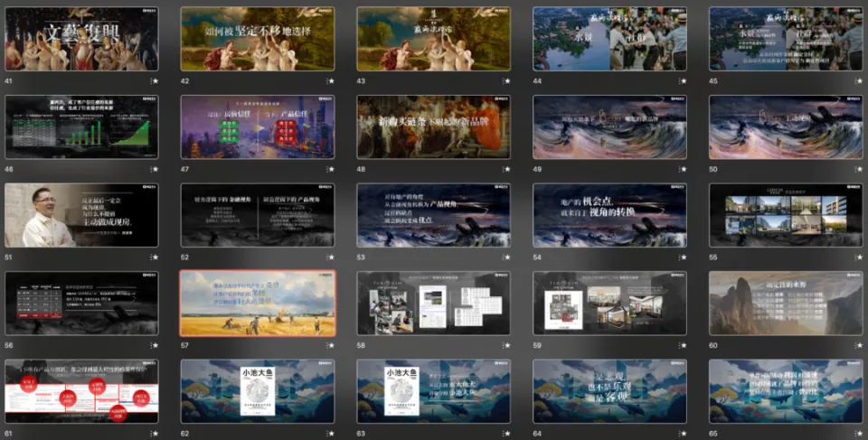Click the transition star under slide 64

pos(683,434)
